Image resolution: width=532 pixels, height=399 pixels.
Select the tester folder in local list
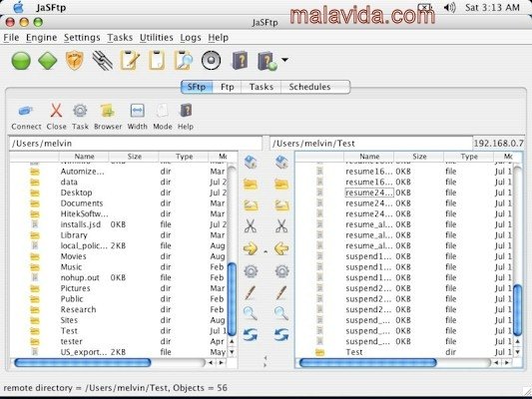point(119,341)
